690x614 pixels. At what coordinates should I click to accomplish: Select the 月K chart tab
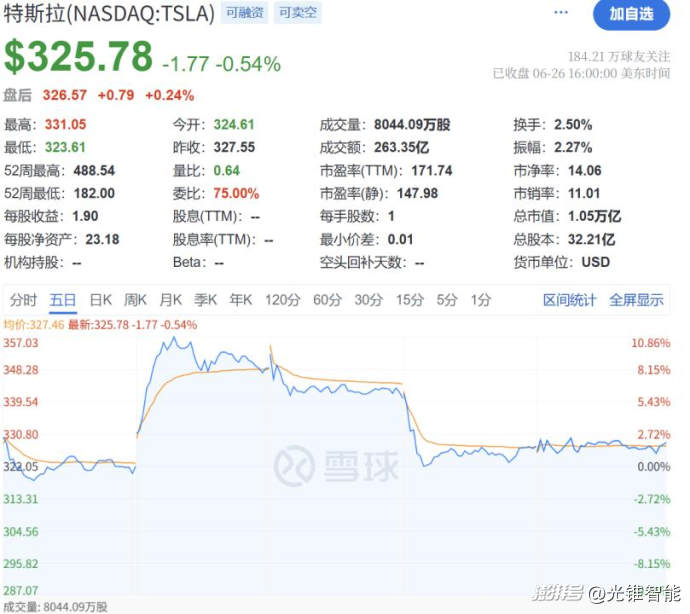[x=170, y=300]
